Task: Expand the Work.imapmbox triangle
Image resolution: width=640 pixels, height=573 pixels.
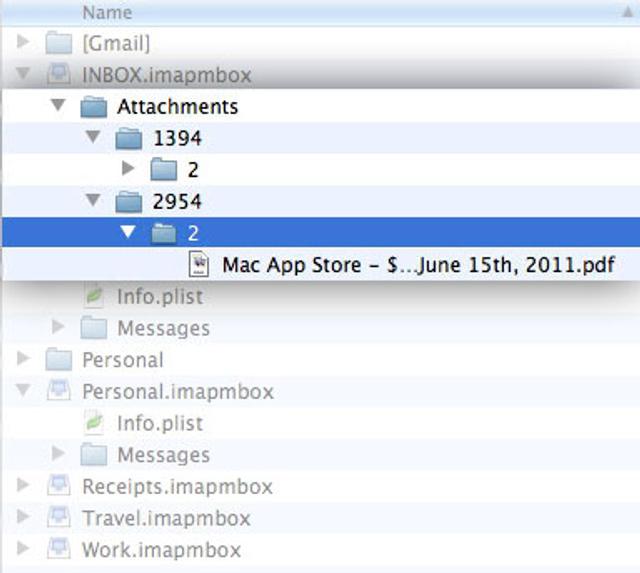Action: point(23,548)
